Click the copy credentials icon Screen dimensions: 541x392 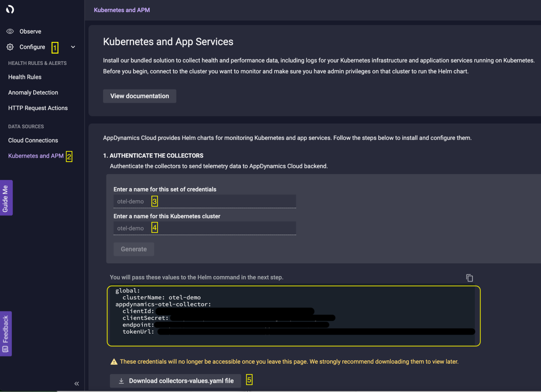click(470, 277)
